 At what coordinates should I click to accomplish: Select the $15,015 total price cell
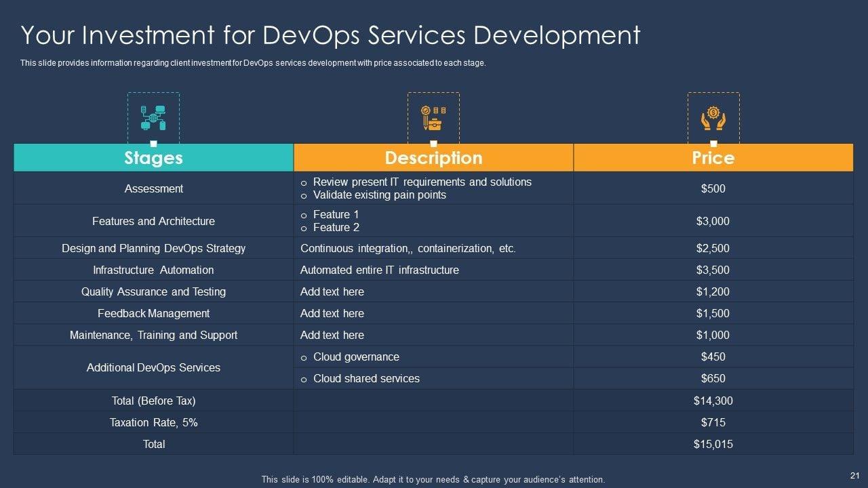coord(713,444)
